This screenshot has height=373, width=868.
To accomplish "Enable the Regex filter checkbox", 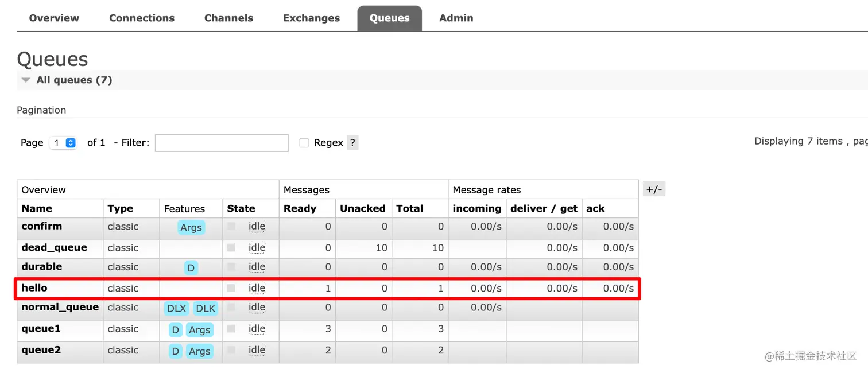I will coord(304,143).
